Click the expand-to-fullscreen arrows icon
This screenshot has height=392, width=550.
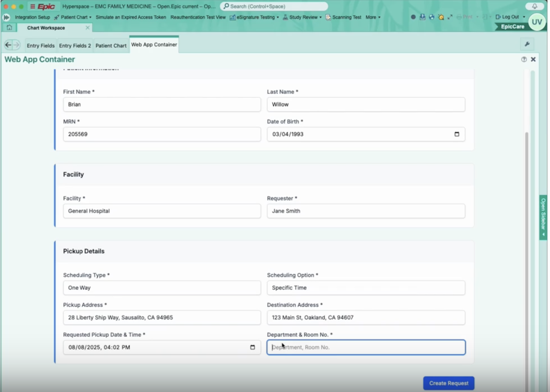pos(450,17)
